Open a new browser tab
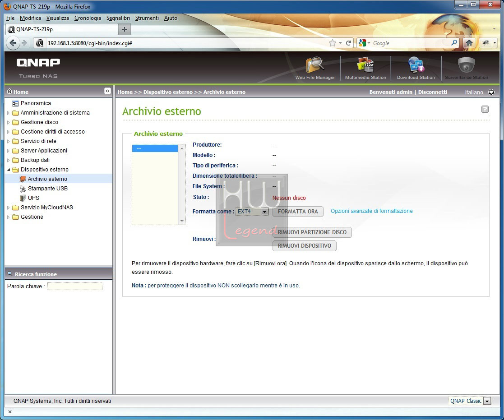The width and height of the screenshot is (504, 420). coord(125,29)
